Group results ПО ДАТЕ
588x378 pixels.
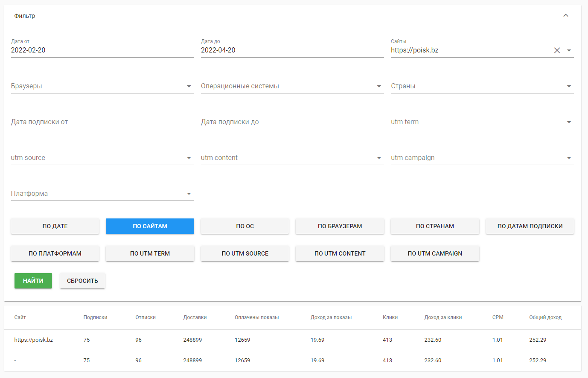click(x=55, y=226)
